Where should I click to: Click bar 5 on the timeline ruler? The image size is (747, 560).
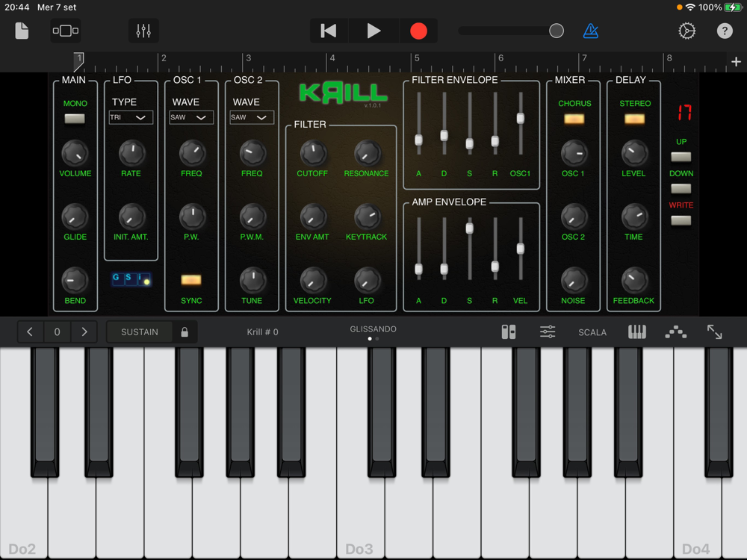point(417,58)
